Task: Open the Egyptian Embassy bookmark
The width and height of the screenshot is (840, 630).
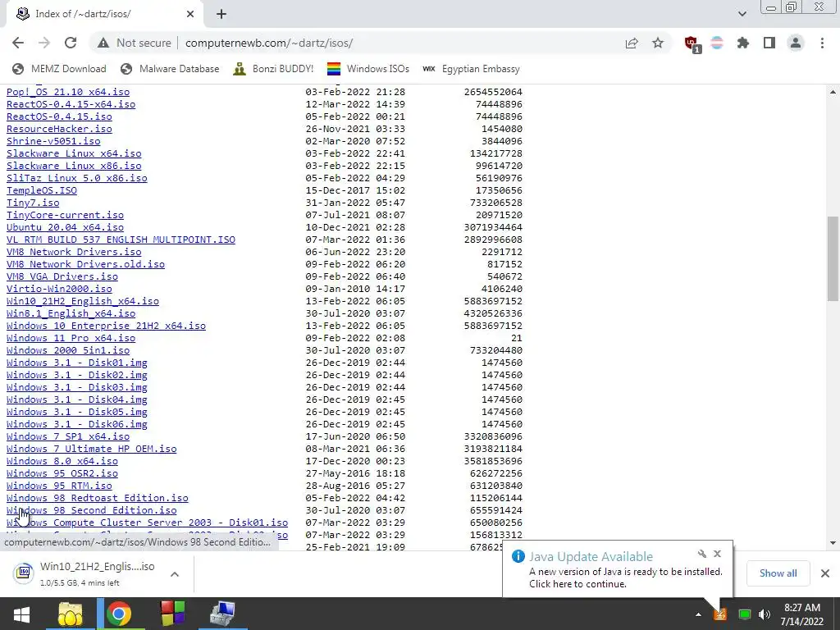Action: (x=471, y=69)
